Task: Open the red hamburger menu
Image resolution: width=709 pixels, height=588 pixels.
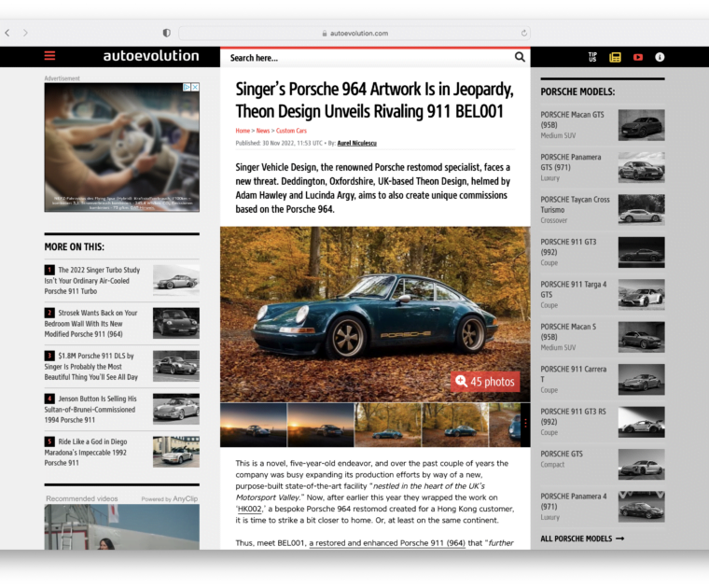Action: 49,56
